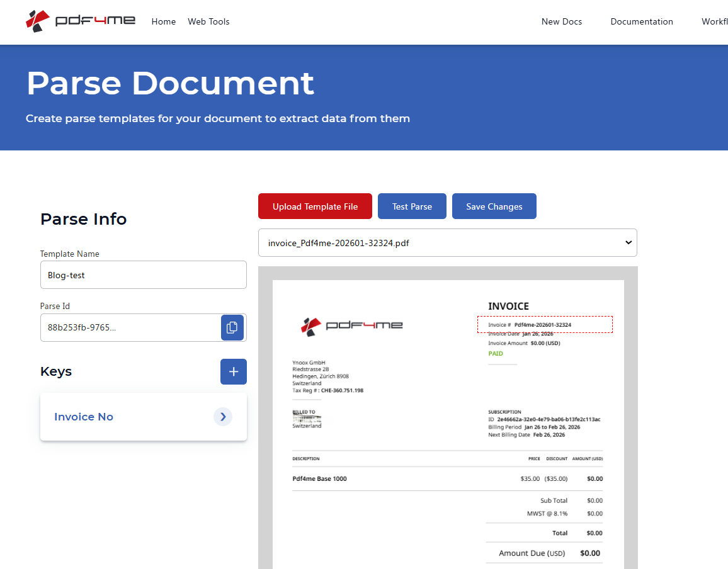Select the Invoice No key entry
The height and width of the screenshot is (569, 728).
coord(84,416)
